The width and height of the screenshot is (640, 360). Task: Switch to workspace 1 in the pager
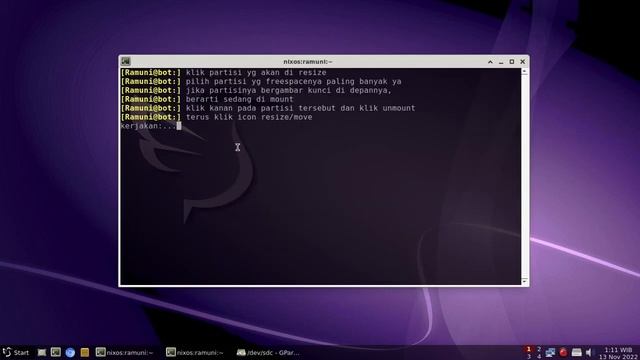pos(529,349)
